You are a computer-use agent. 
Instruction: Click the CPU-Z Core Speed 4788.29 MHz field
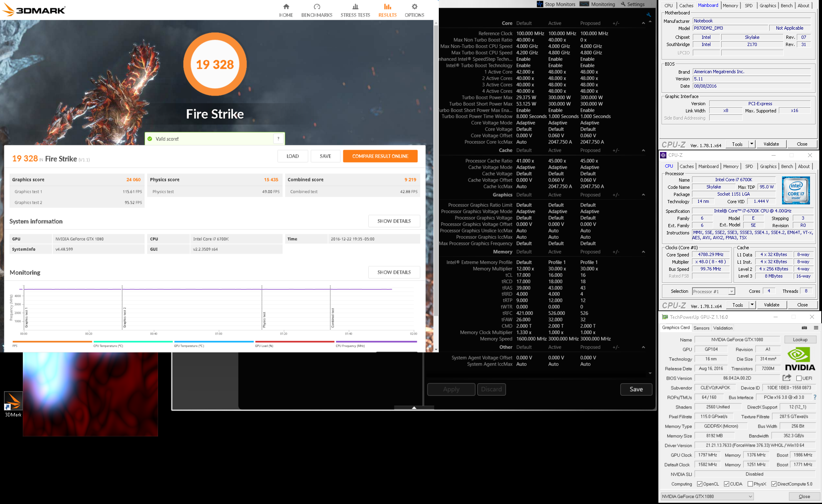point(711,254)
